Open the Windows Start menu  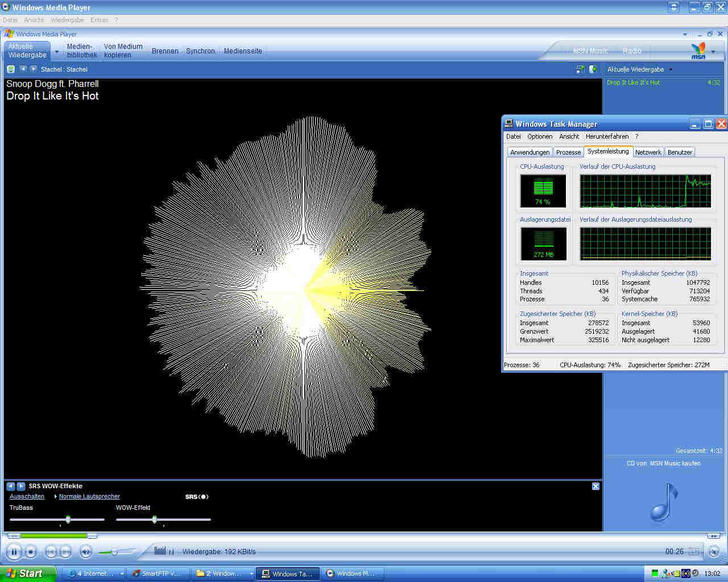pyautogui.click(x=28, y=573)
